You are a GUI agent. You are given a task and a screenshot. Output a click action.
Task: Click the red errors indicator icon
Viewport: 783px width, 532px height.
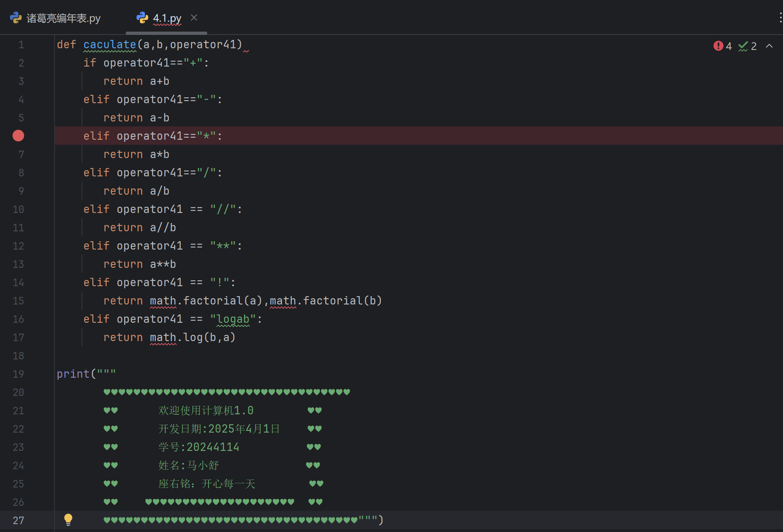pyautogui.click(x=718, y=46)
